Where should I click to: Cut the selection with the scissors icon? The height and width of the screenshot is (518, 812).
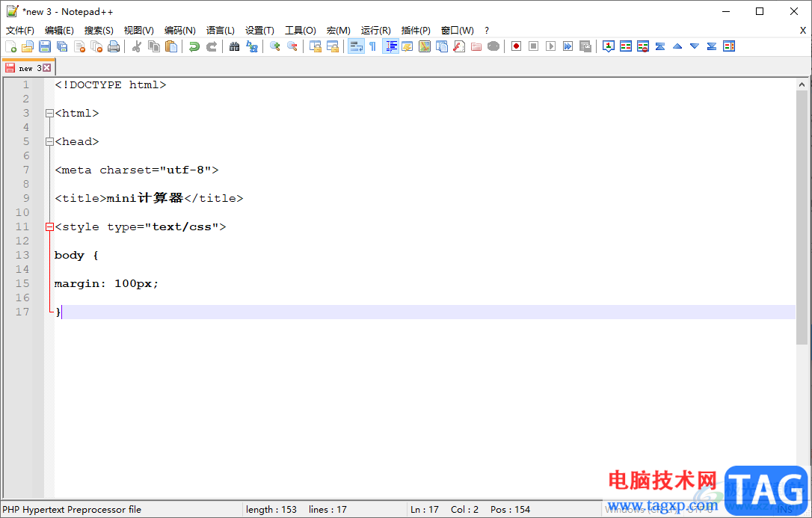(x=137, y=46)
